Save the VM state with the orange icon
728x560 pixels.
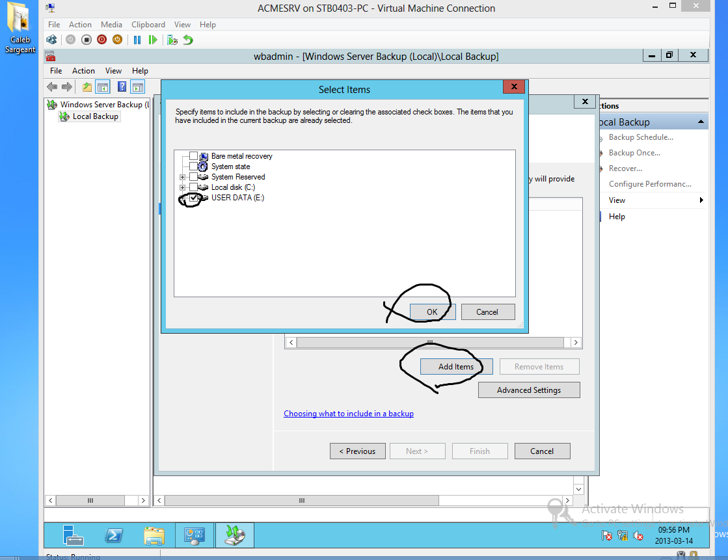click(118, 40)
